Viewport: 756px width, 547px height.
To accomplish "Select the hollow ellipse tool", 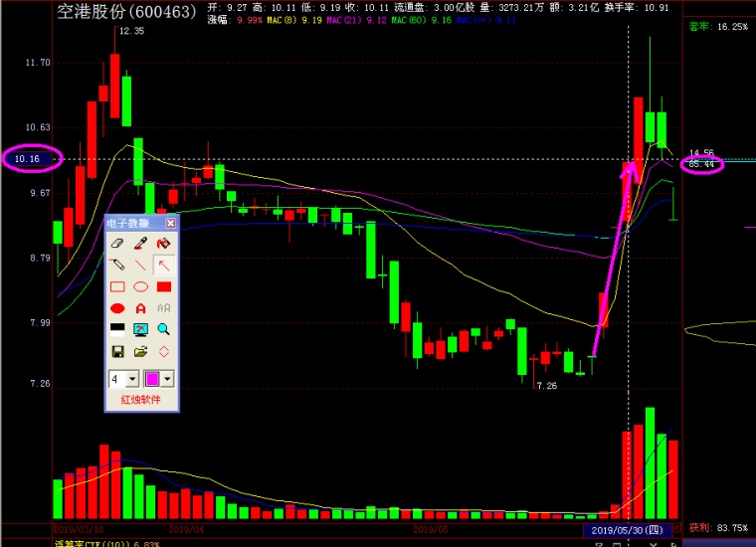I will click(140, 286).
